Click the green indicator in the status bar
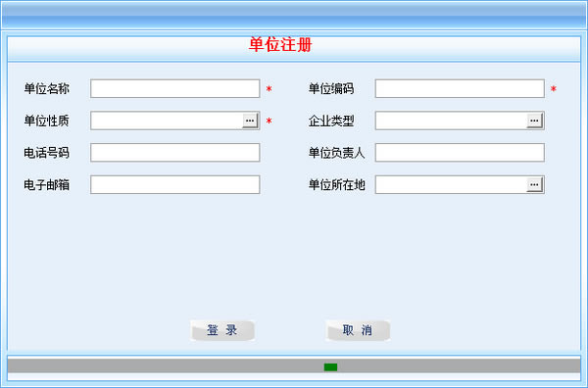 coord(330,367)
